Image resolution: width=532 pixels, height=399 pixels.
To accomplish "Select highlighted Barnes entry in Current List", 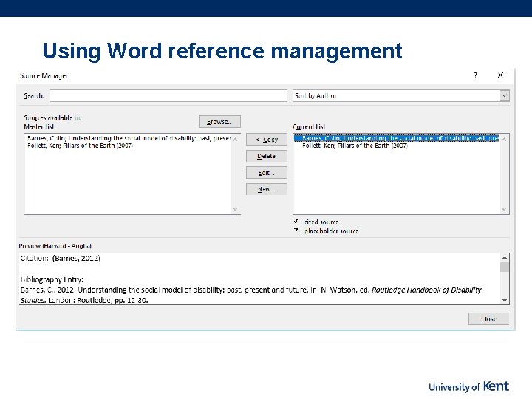I will tap(397, 138).
